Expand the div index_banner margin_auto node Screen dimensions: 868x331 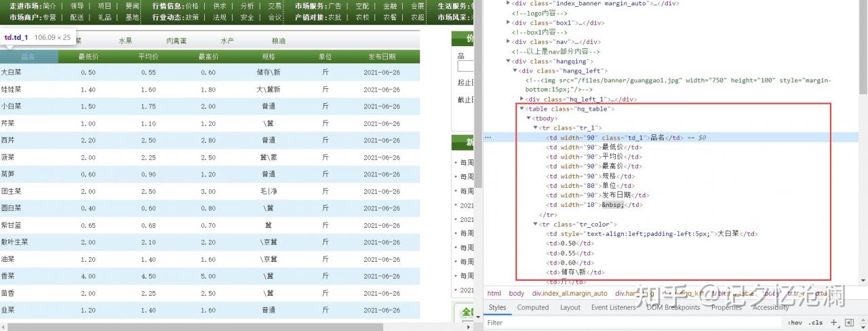point(509,3)
